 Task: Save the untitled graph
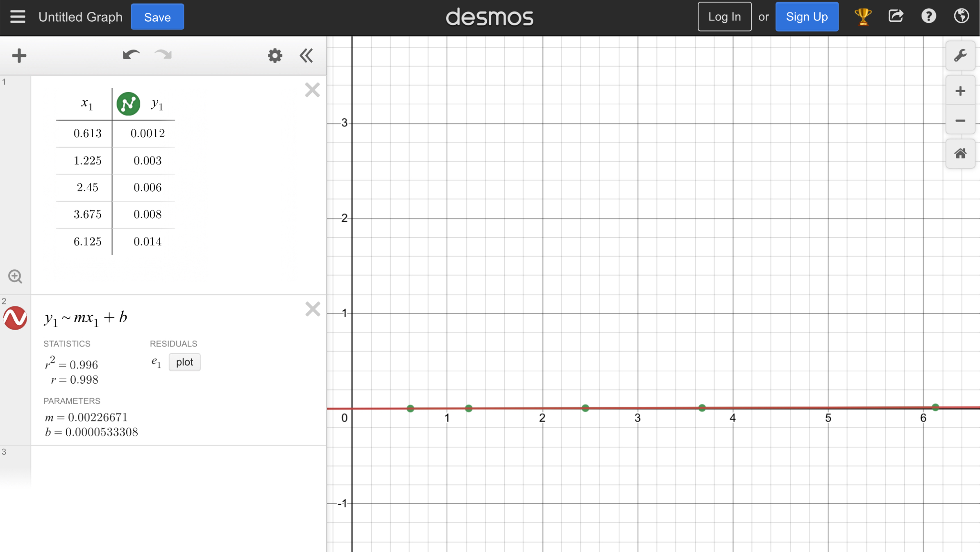(x=157, y=17)
